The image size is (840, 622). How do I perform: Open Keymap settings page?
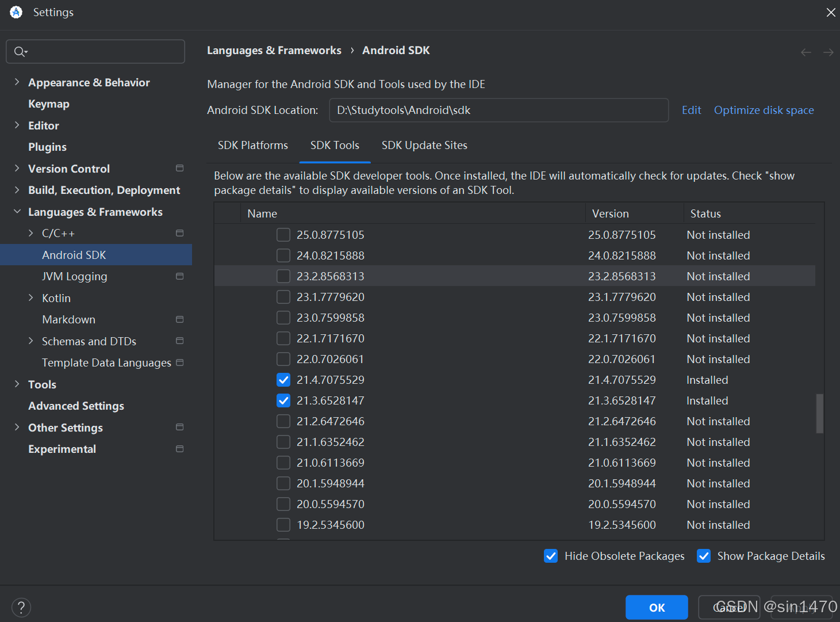49,104
